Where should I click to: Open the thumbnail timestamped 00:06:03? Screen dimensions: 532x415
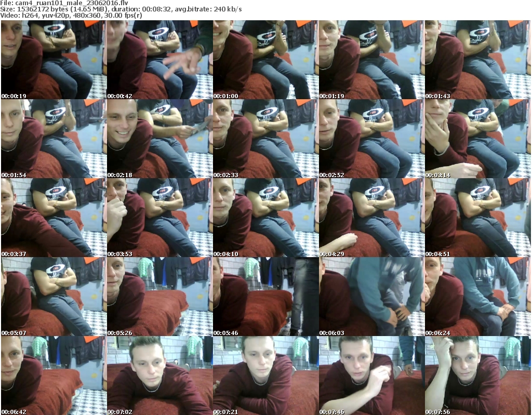tap(371, 297)
